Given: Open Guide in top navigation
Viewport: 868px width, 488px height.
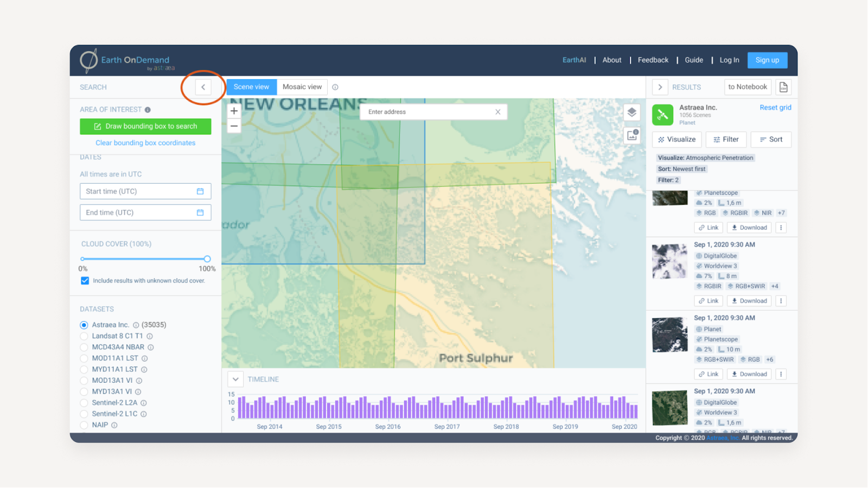Looking at the screenshot, I should tap(693, 60).
